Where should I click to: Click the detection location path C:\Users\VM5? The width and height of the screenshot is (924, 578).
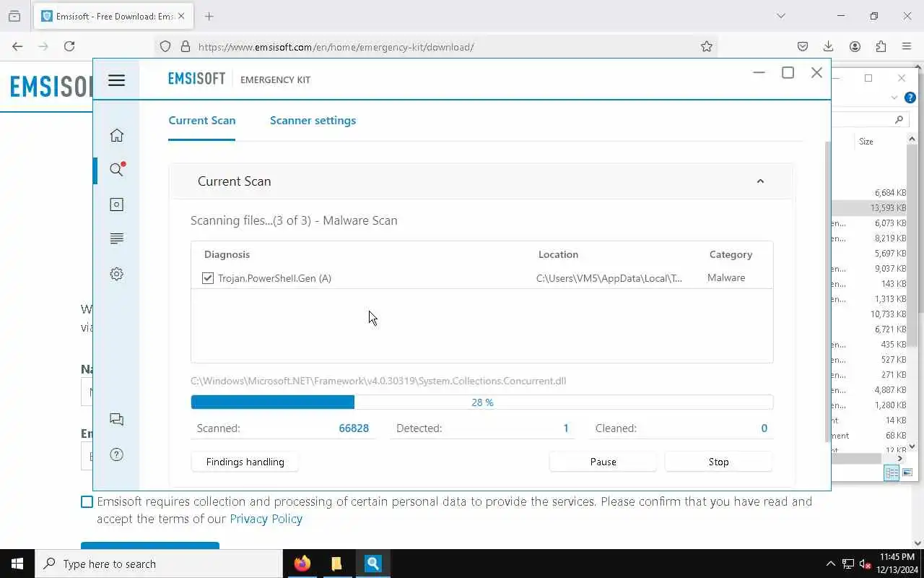tap(609, 278)
